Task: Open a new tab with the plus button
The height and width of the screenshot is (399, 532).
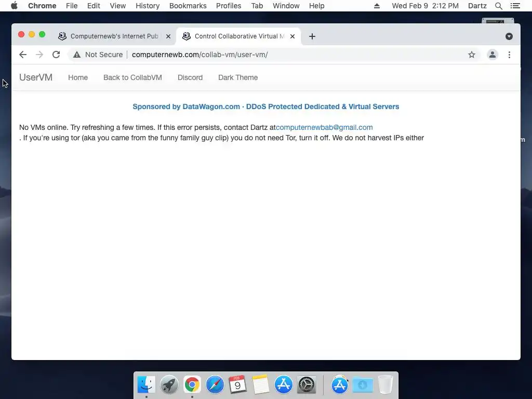Action: click(312, 36)
